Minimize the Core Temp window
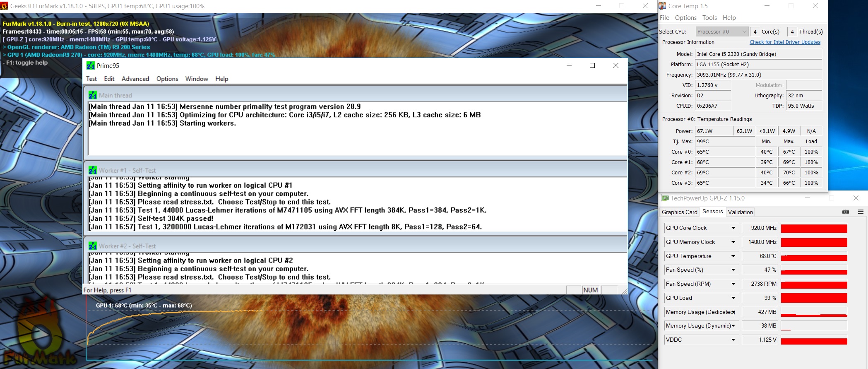The height and width of the screenshot is (369, 868). [x=767, y=6]
